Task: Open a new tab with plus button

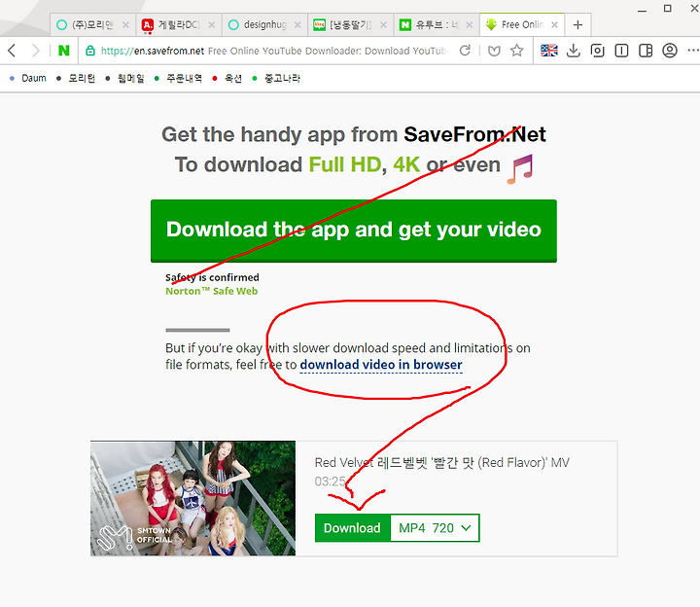Action: pyautogui.click(x=577, y=25)
